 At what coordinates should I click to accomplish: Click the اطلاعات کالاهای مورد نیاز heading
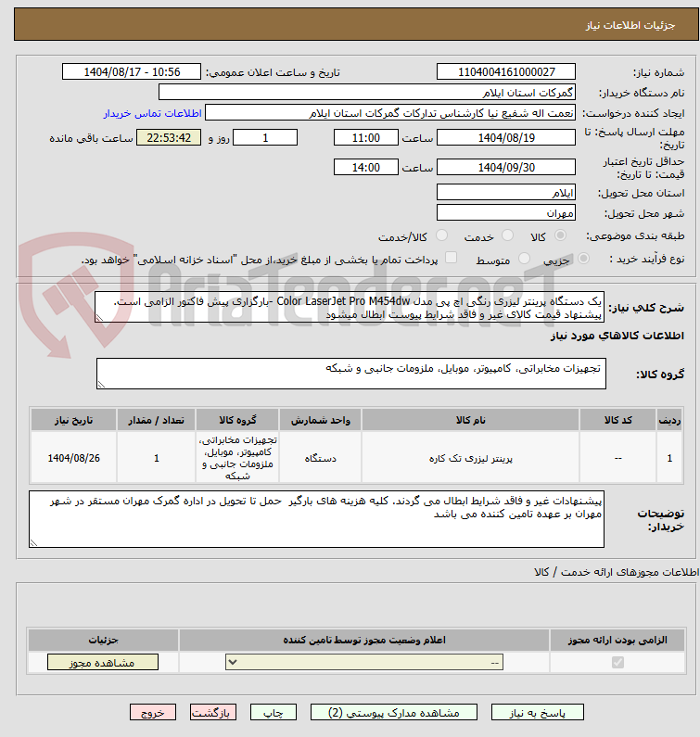pos(617,336)
